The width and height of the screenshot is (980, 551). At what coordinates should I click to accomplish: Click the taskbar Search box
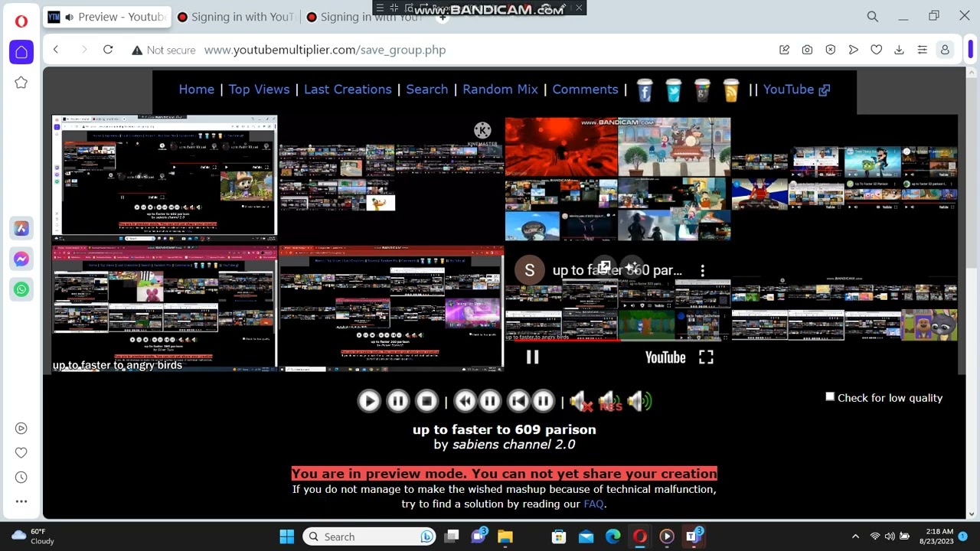pyautogui.click(x=370, y=536)
